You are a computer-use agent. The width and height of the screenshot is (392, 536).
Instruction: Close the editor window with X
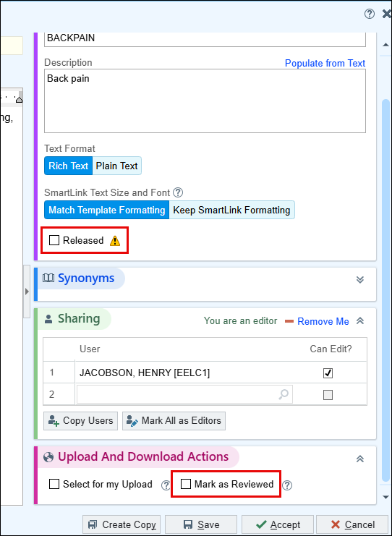pos(387,14)
